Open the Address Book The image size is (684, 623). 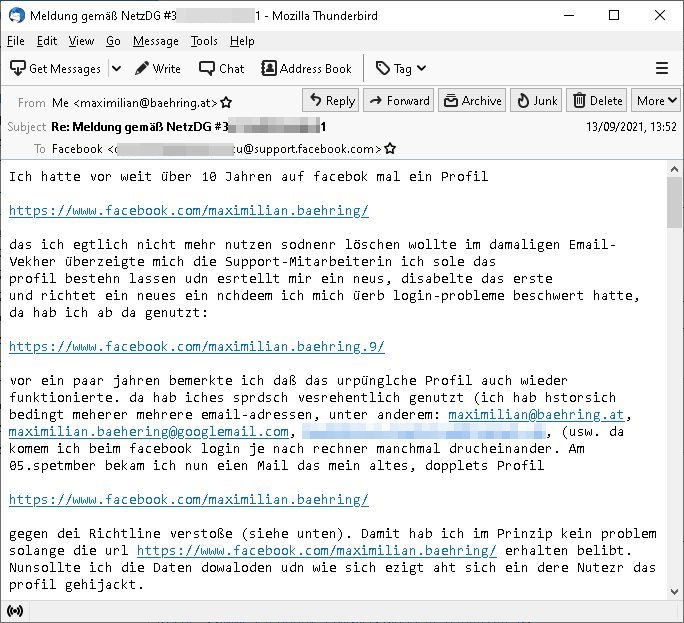[x=306, y=68]
